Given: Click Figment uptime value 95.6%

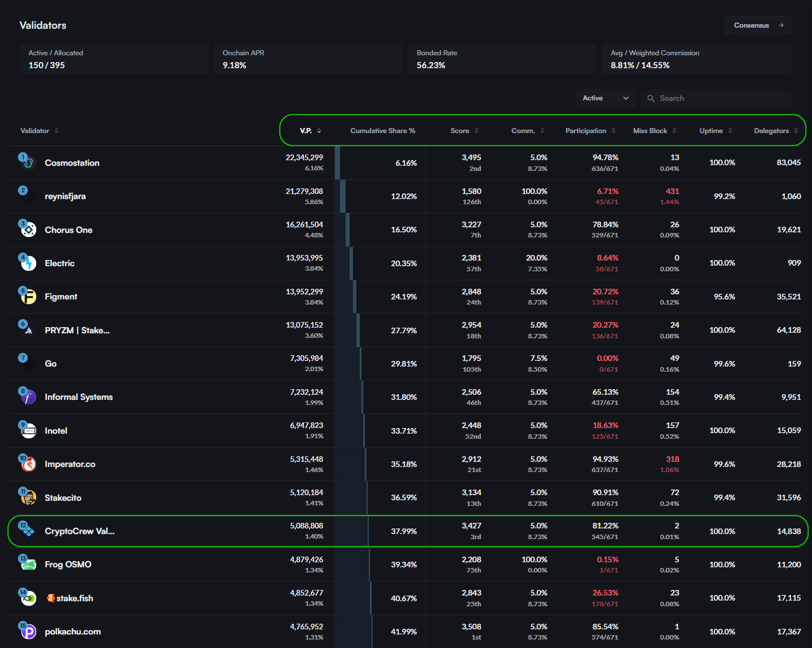Looking at the screenshot, I should (725, 297).
